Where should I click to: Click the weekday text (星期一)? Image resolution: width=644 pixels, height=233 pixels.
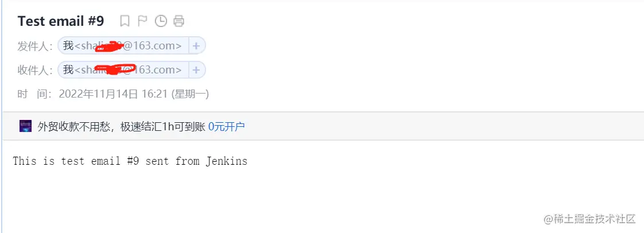point(190,94)
